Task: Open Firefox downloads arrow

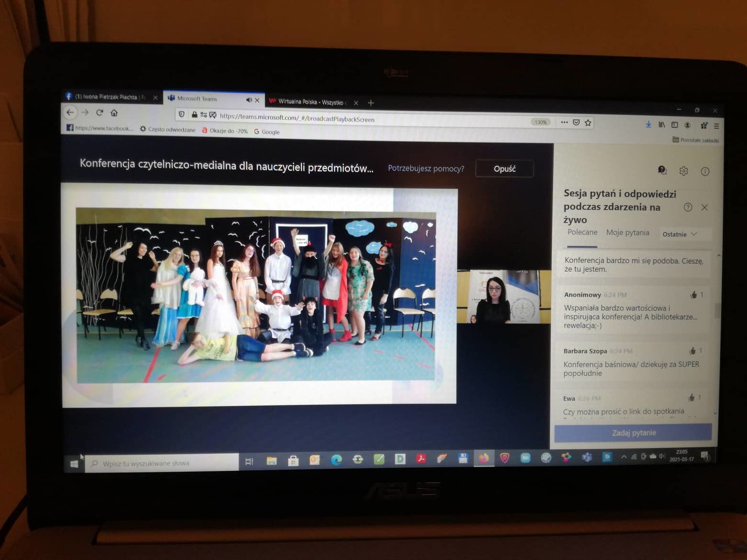Action: click(648, 124)
